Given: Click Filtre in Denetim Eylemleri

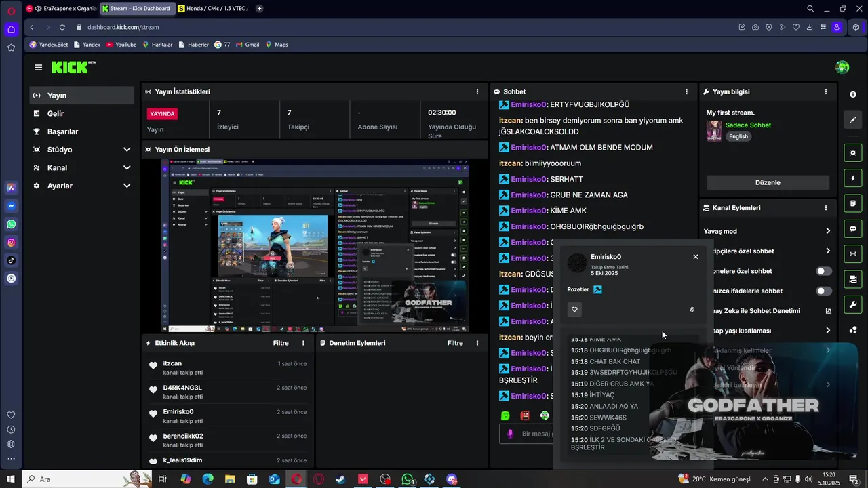Looking at the screenshot, I should pos(455,343).
